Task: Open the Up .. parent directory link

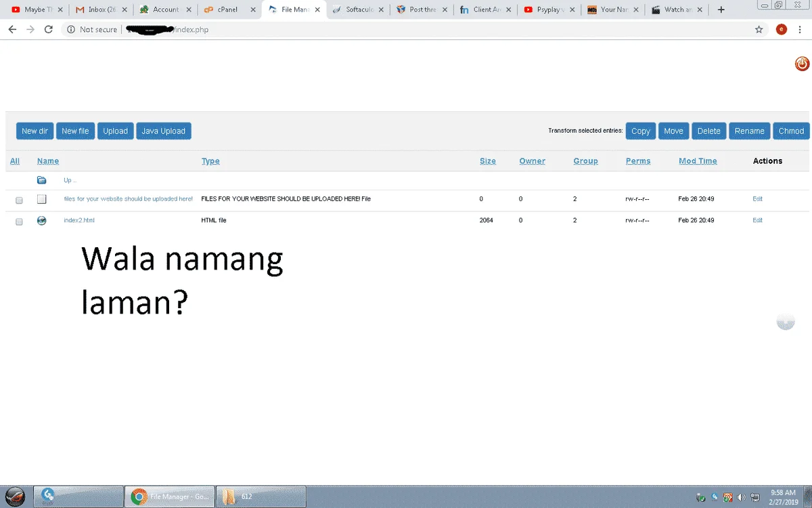Action: 70,181
